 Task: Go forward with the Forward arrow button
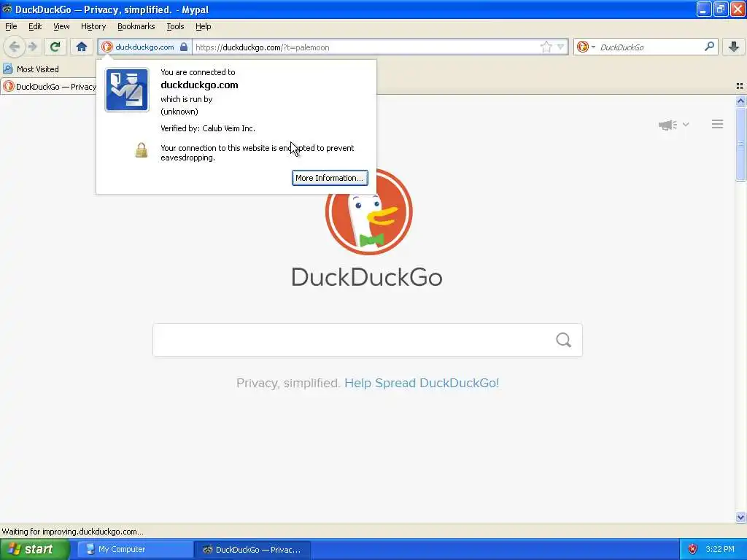click(x=32, y=47)
